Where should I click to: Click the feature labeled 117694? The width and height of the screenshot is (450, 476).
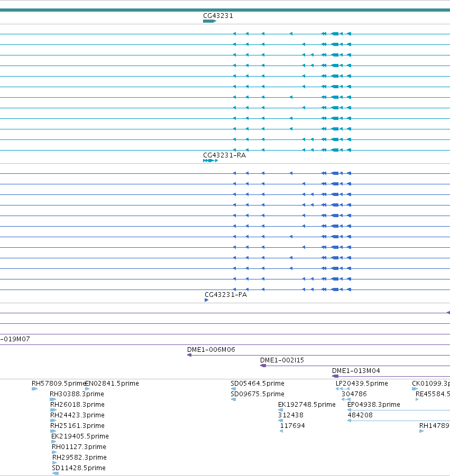tap(292, 426)
